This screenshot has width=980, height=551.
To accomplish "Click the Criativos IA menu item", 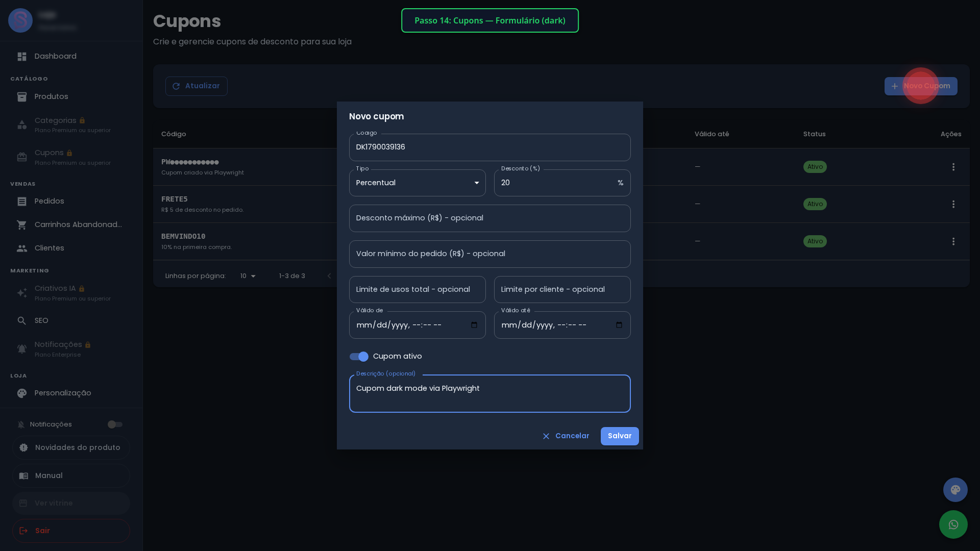I will [71, 293].
